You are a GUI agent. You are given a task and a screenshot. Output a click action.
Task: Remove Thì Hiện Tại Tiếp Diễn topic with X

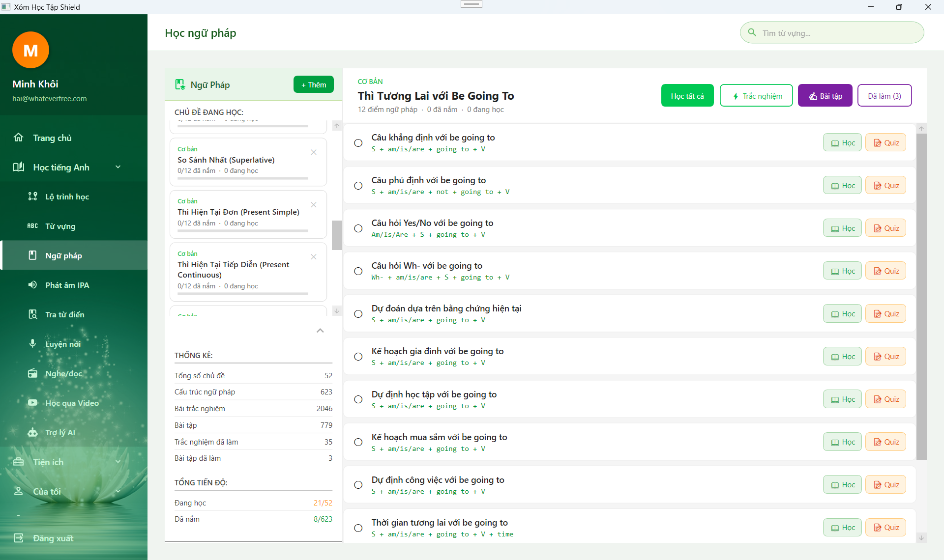click(x=314, y=257)
